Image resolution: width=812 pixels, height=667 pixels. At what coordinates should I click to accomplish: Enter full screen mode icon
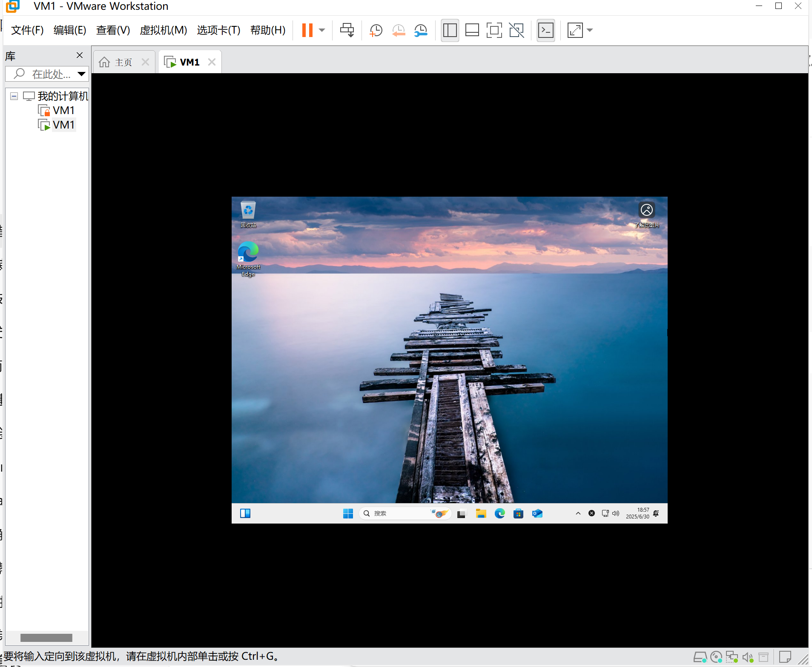pos(494,30)
